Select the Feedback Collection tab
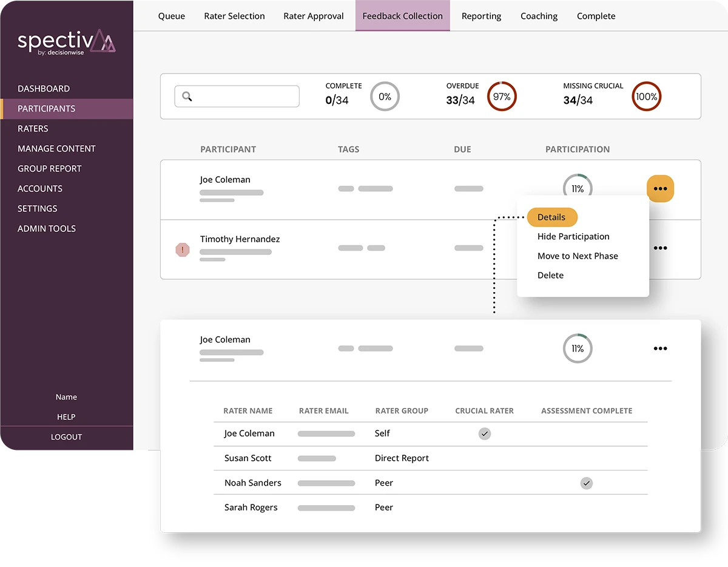This screenshot has height=567, width=728. (403, 16)
